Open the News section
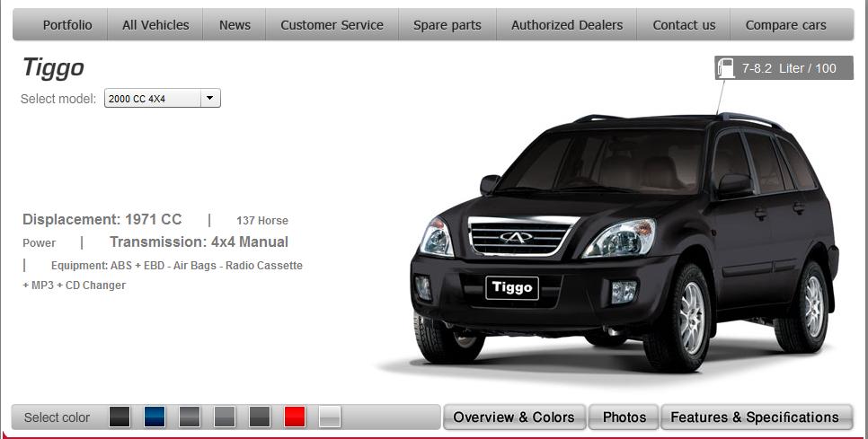 pos(235,25)
